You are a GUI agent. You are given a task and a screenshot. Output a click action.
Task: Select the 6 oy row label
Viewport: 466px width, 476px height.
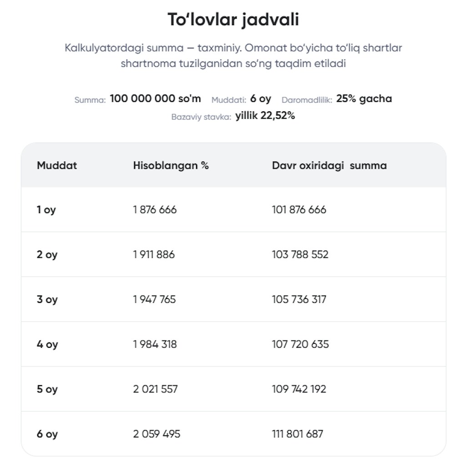click(47, 434)
